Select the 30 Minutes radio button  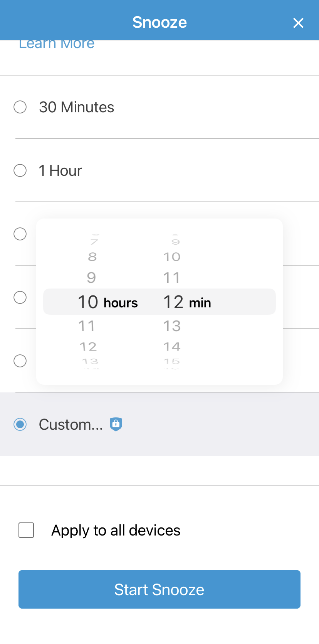pyautogui.click(x=20, y=107)
